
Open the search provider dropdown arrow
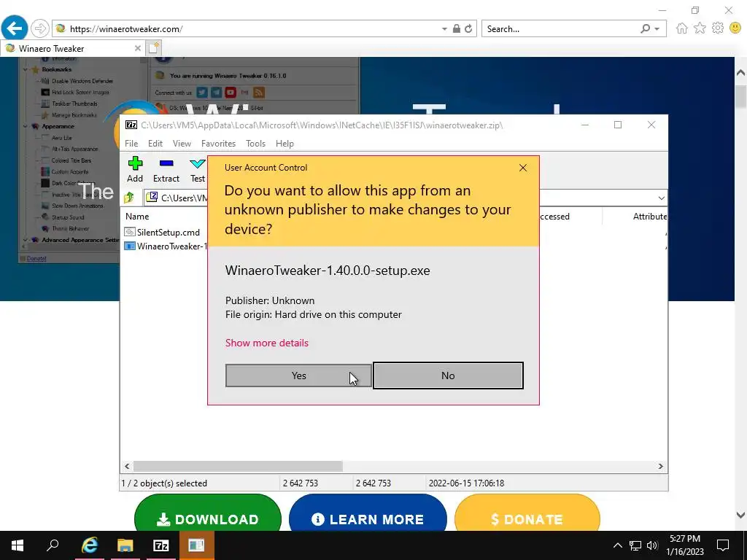(x=657, y=28)
